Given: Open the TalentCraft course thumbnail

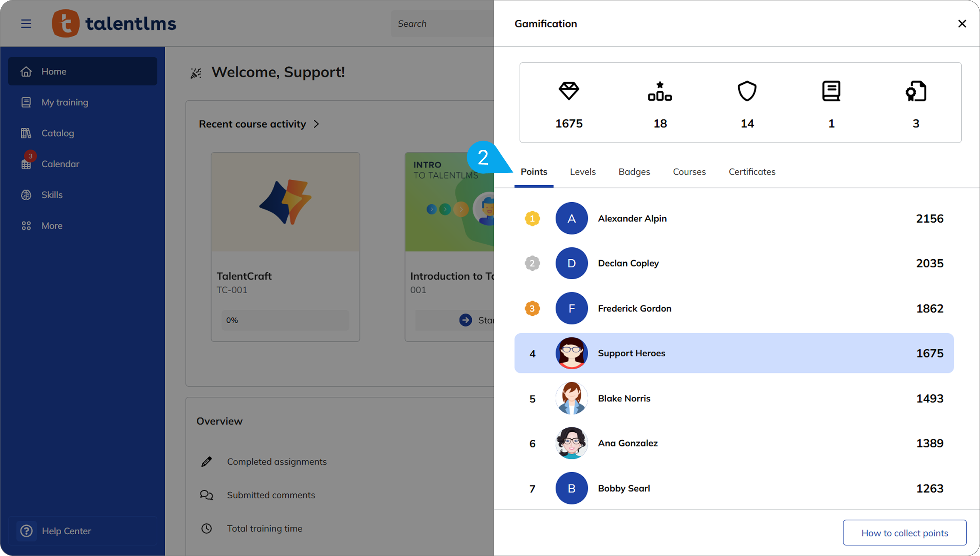Looking at the screenshot, I should tap(285, 202).
